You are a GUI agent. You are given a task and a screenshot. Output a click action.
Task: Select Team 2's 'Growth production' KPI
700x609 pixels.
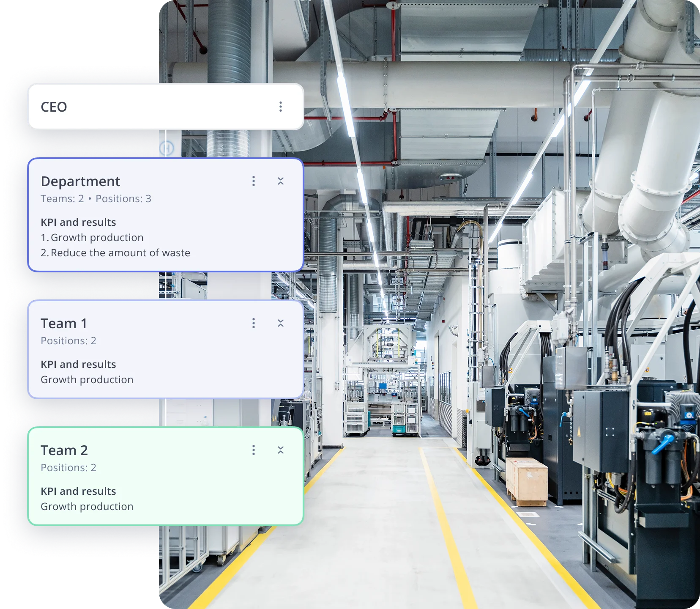(87, 507)
